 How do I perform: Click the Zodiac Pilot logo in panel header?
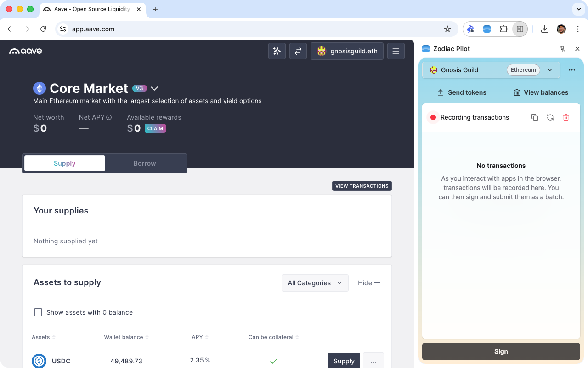click(426, 49)
